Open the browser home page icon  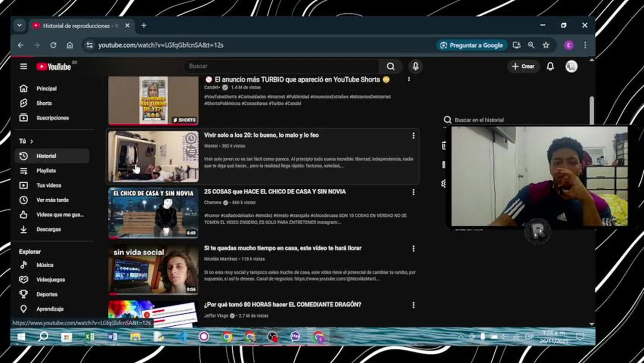click(70, 45)
